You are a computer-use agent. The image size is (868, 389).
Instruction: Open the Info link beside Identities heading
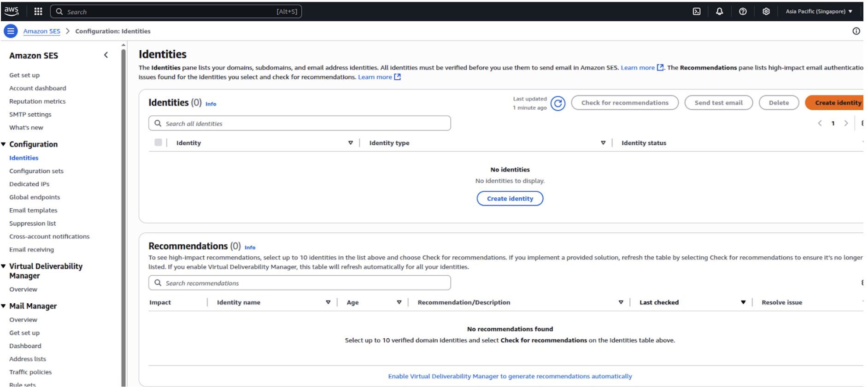point(211,104)
